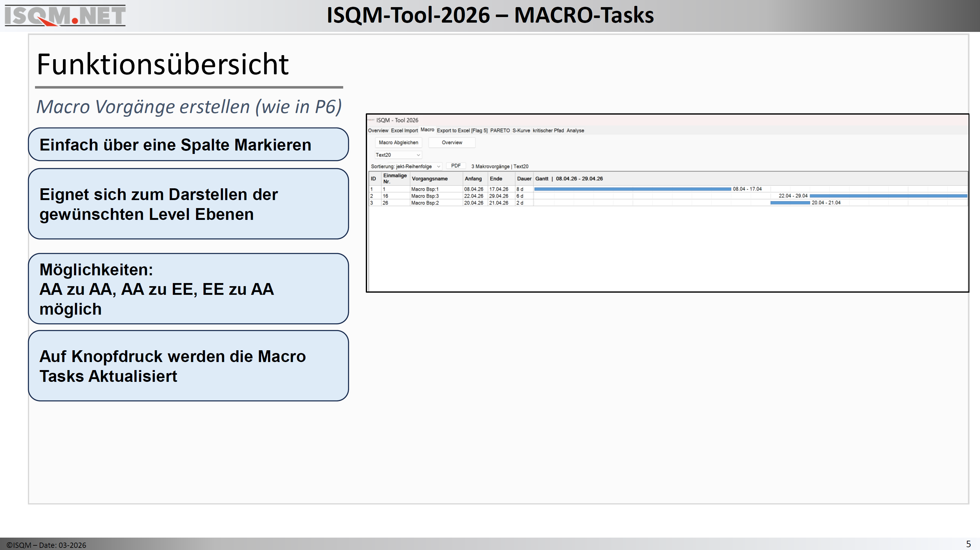Export the macro list via PDF button
The height and width of the screenshot is (550, 980).
click(455, 166)
